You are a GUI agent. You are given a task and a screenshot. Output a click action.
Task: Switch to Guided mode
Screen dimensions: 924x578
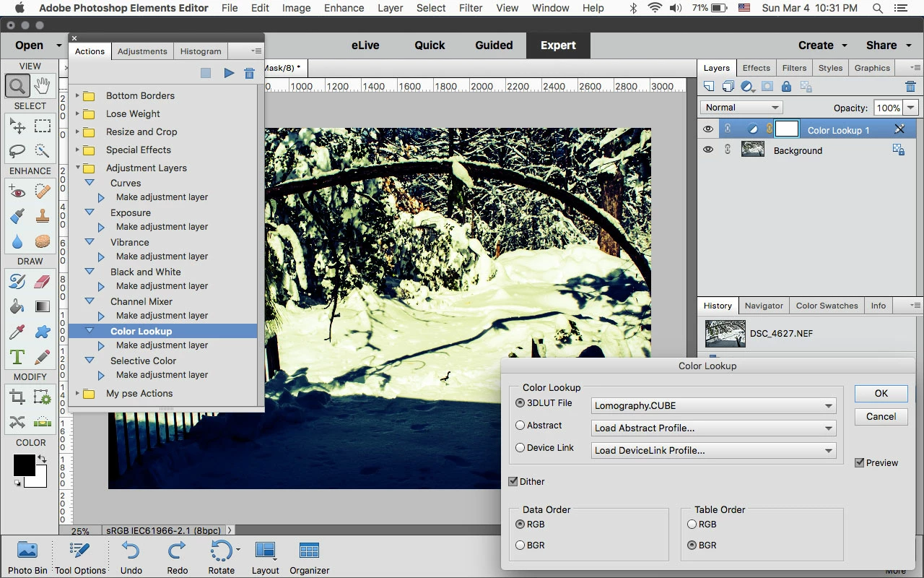494,45
